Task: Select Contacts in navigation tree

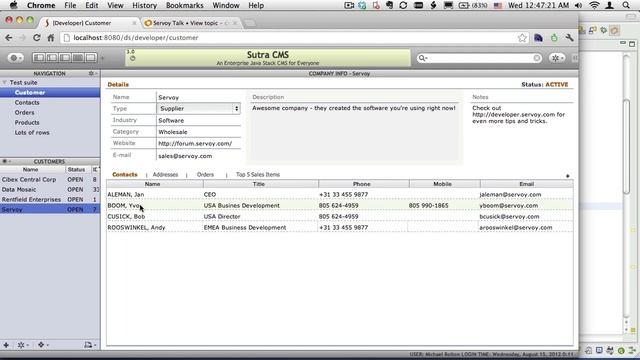Action: pyautogui.click(x=27, y=102)
